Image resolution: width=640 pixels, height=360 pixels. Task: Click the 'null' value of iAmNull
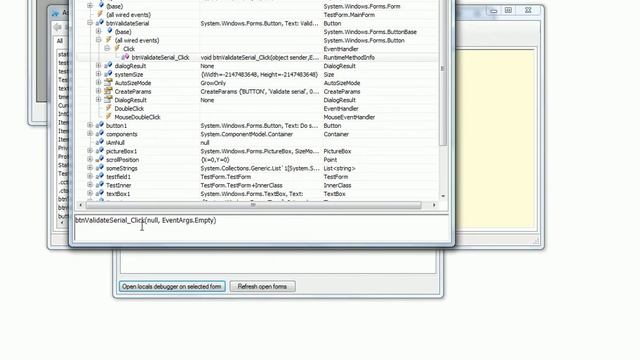[x=205, y=142]
